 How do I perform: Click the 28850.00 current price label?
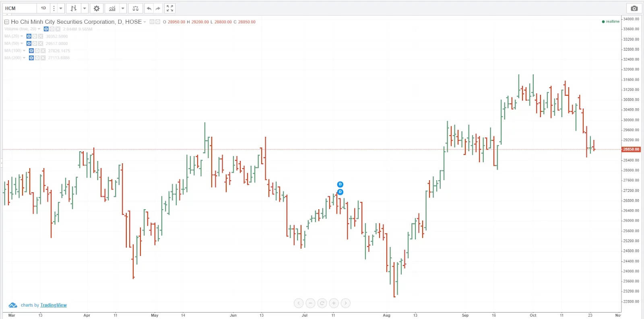tap(631, 149)
